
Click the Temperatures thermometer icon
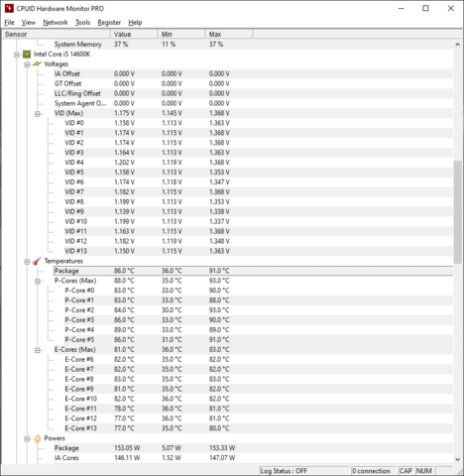[x=38, y=261]
